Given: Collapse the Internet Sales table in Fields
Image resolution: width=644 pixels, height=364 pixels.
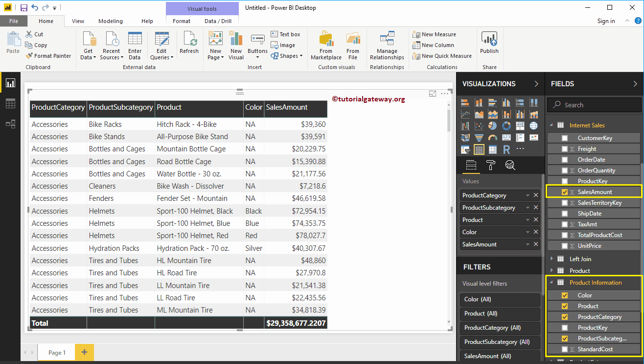Looking at the screenshot, I should click(x=551, y=125).
